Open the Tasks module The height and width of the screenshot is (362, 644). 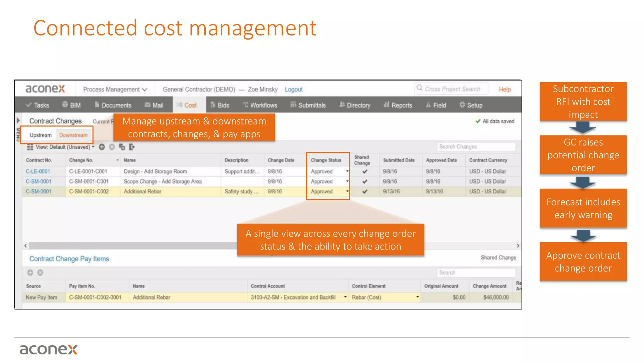[x=38, y=105]
